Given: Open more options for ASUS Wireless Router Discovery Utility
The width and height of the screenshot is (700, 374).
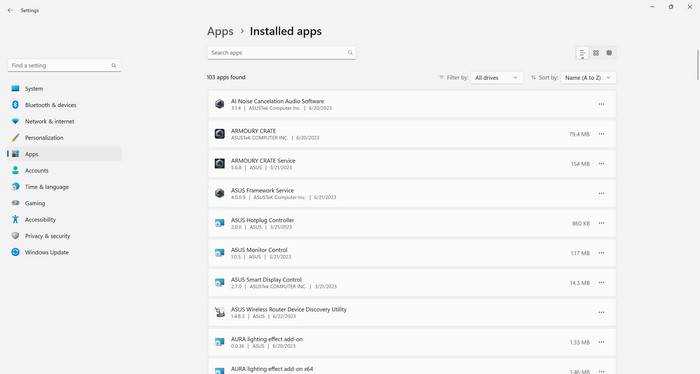Looking at the screenshot, I should coord(601,312).
